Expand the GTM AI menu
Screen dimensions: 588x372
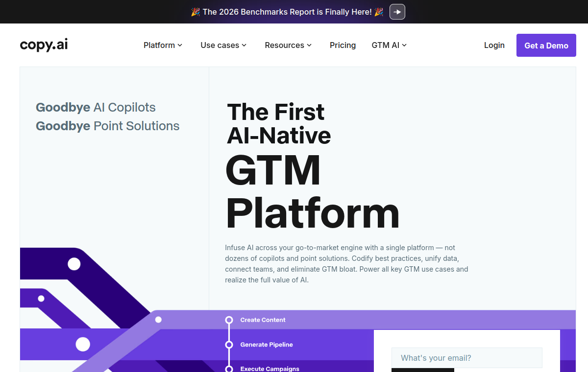click(x=389, y=45)
